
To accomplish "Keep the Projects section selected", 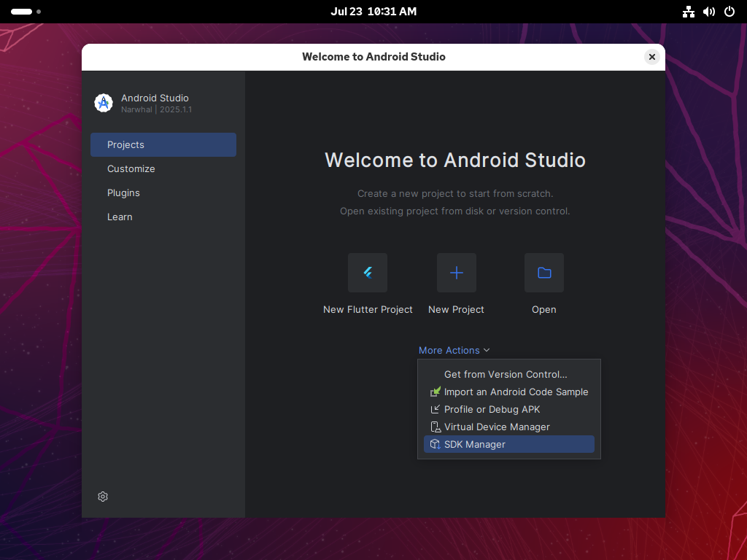I will [125, 144].
